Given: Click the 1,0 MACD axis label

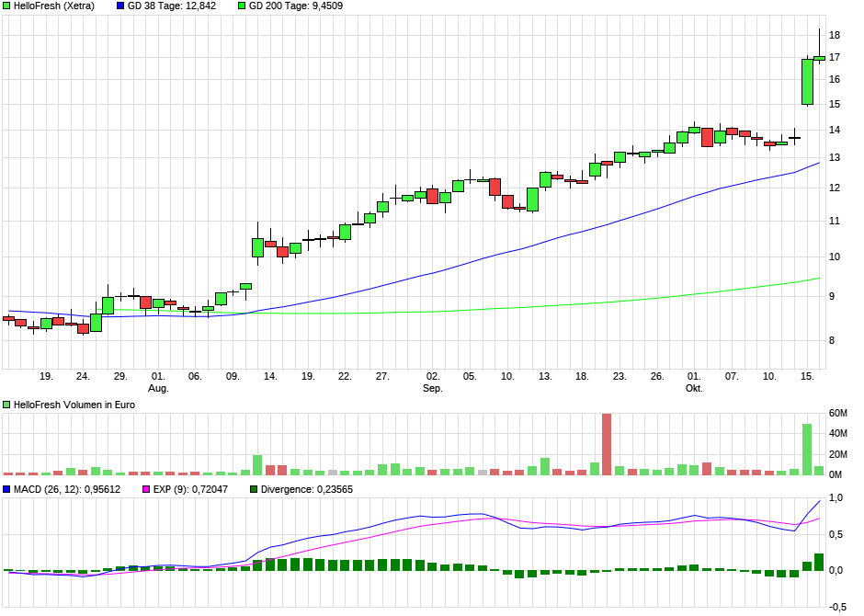Looking at the screenshot, I should [x=836, y=498].
